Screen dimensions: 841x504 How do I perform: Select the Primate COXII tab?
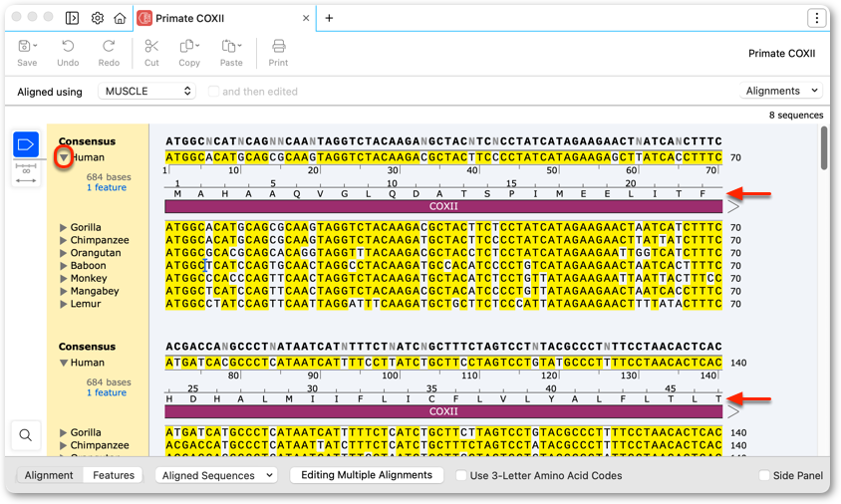point(189,18)
